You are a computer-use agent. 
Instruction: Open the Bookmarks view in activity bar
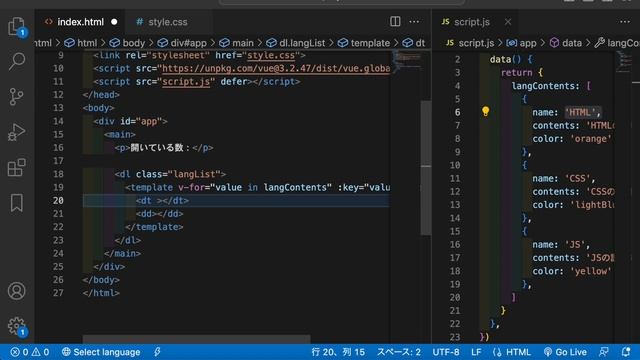pyautogui.click(x=16, y=203)
